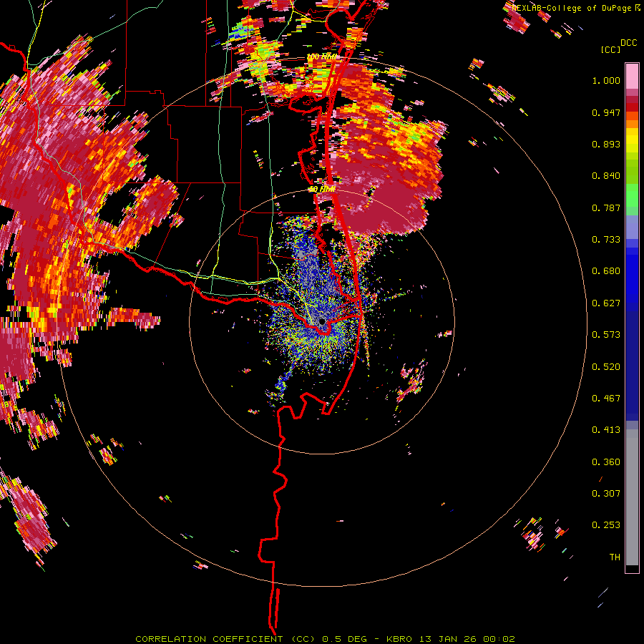This screenshot has height=644, width=644.
Task: Click the KBRO radar site dot at center
Action: pos(322,321)
